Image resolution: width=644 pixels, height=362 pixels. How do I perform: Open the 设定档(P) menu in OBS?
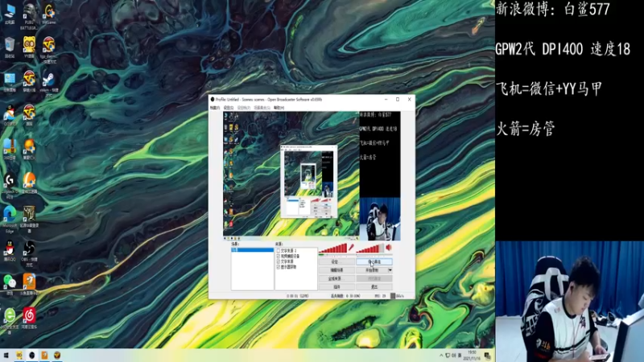[244, 108]
